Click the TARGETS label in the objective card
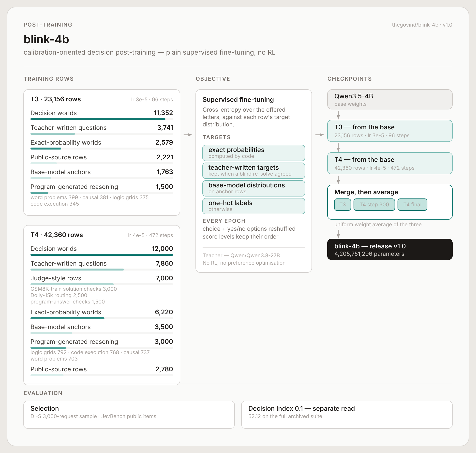Screen dimensions: 476x453 click(217, 137)
